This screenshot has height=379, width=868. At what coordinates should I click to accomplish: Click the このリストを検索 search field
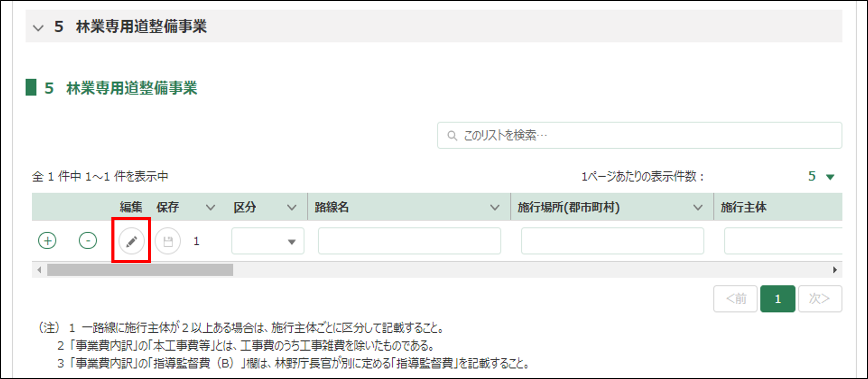point(640,136)
